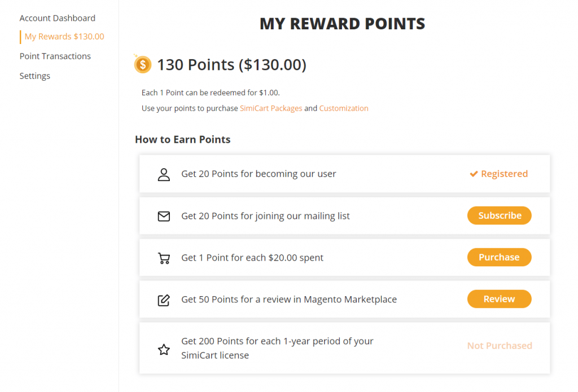Open Account Dashboard in the sidebar
The height and width of the screenshot is (392, 578).
[58, 18]
